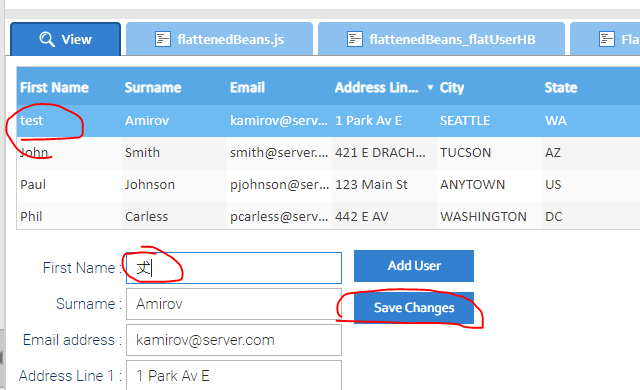
Task: Select the Phil Carless row
Action: pos(328,216)
